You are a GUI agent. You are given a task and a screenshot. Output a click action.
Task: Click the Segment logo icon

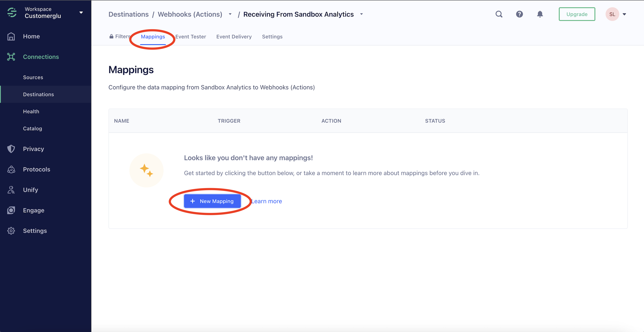pos(12,12)
